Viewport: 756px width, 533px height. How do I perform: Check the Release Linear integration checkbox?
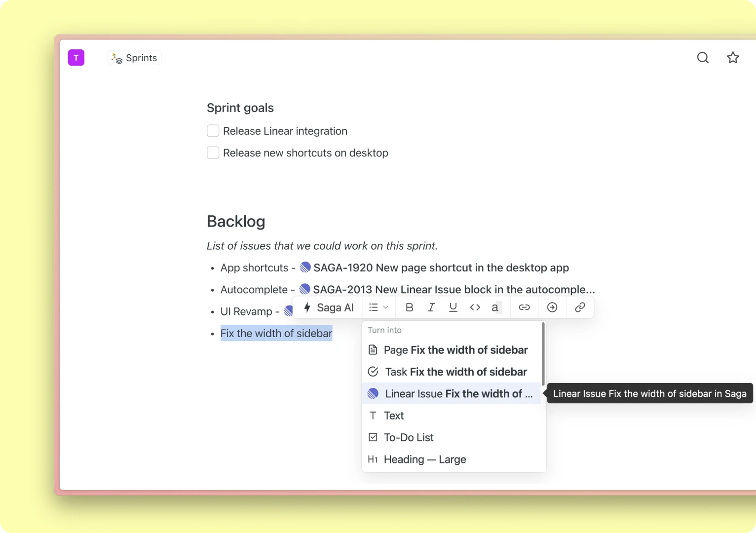(x=213, y=130)
